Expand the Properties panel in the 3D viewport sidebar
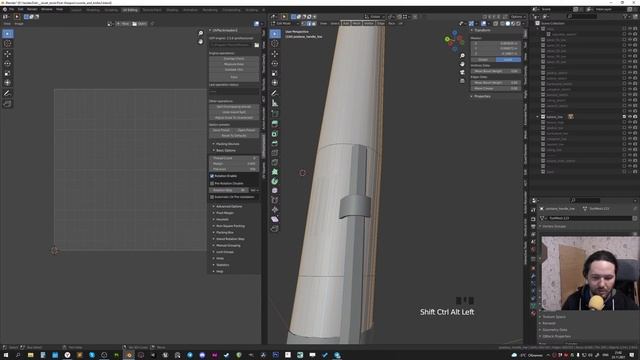 tap(482, 96)
